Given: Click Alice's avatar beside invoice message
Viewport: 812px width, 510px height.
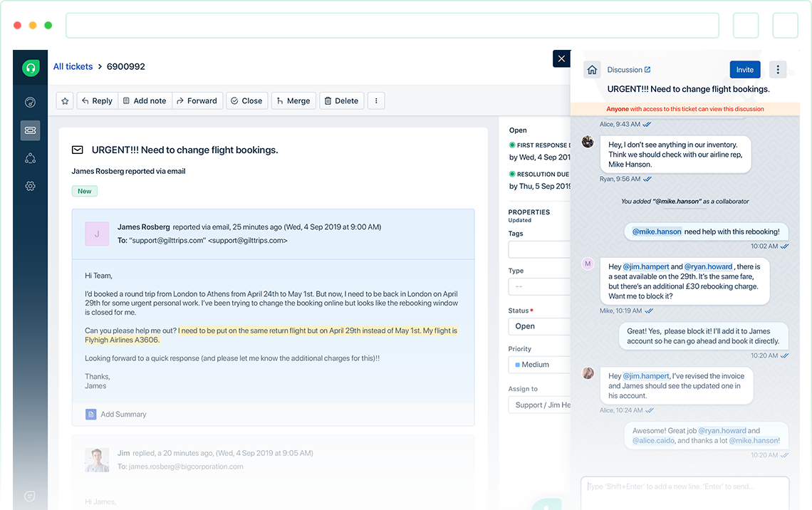Looking at the screenshot, I should [x=588, y=373].
